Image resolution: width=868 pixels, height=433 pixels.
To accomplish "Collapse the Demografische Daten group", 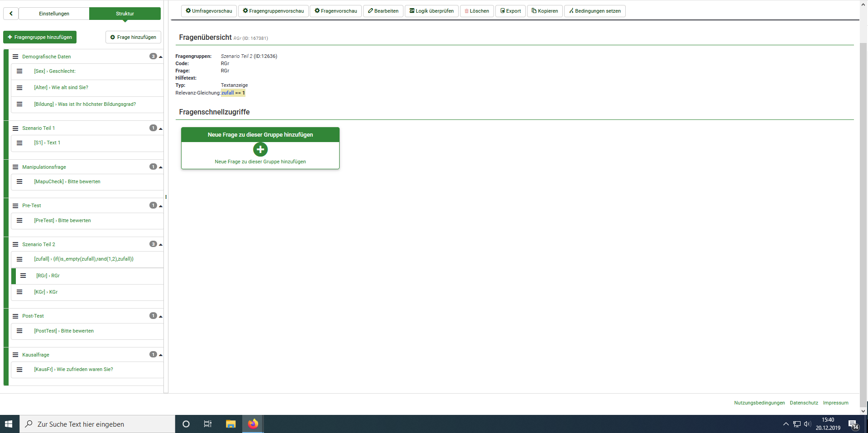I will tap(161, 57).
